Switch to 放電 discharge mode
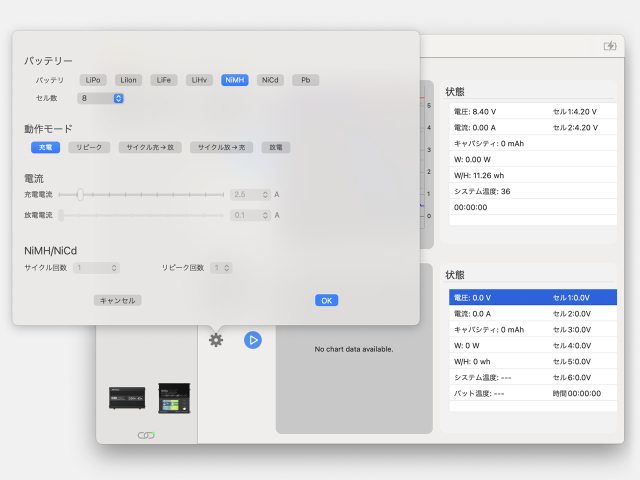640x480 pixels. click(276, 147)
